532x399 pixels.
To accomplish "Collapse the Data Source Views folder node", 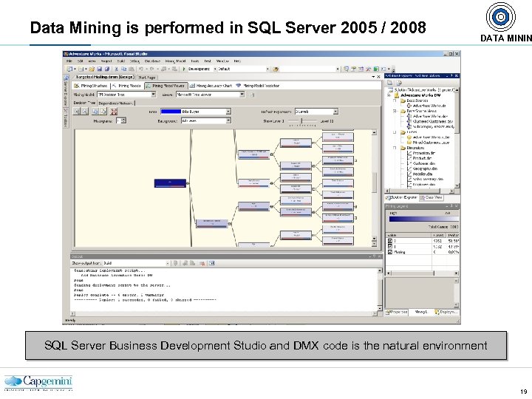I will (x=395, y=112).
